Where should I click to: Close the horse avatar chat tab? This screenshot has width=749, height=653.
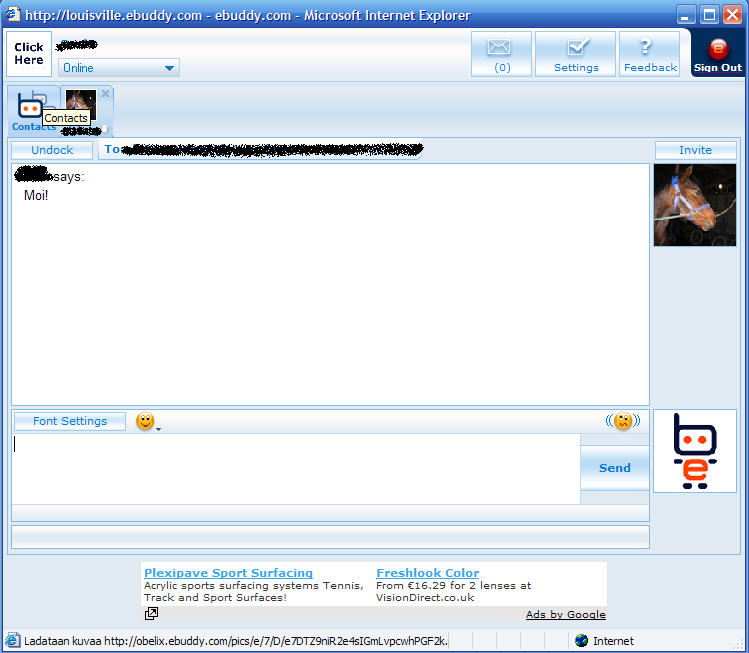pyautogui.click(x=106, y=93)
